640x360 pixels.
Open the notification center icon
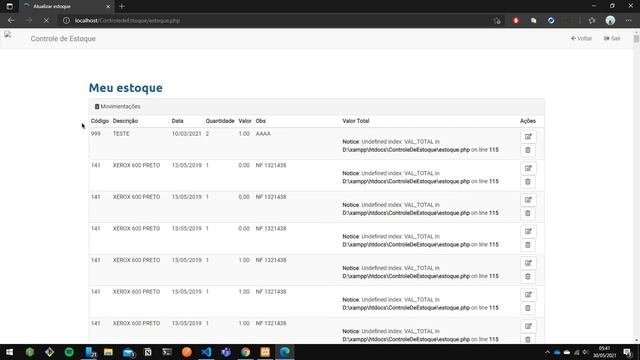[627, 352]
